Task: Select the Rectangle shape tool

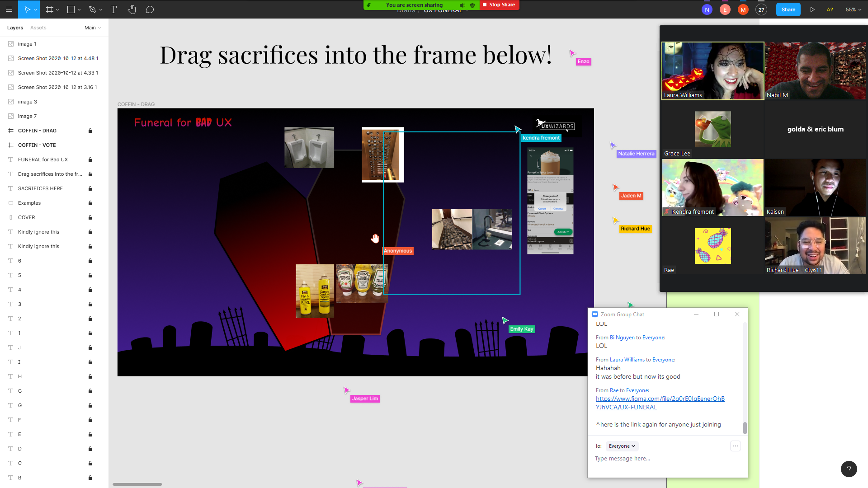Action: 71,9
